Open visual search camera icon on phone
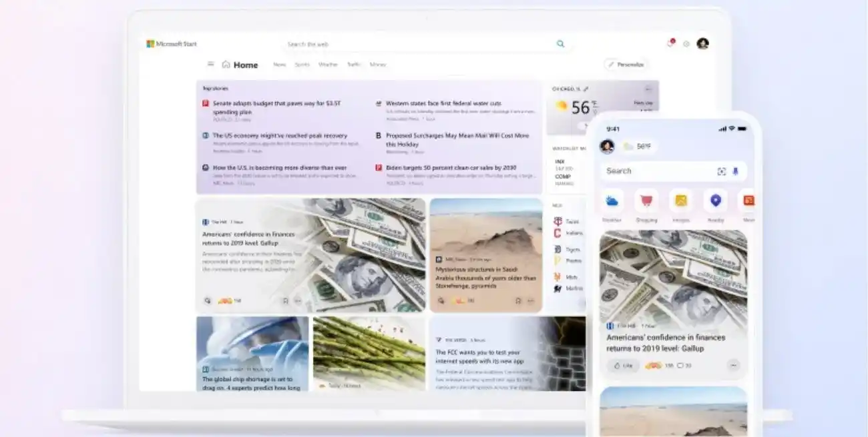 (722, 171)
